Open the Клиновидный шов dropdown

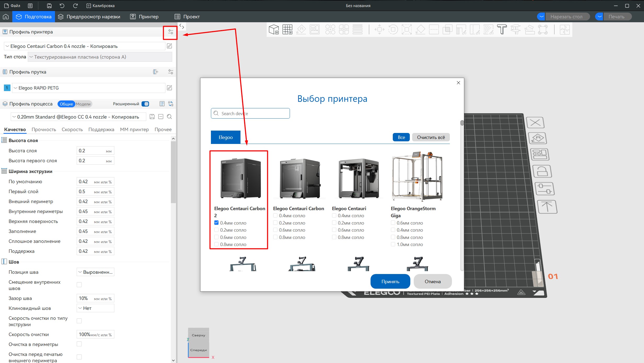(96, 308)
